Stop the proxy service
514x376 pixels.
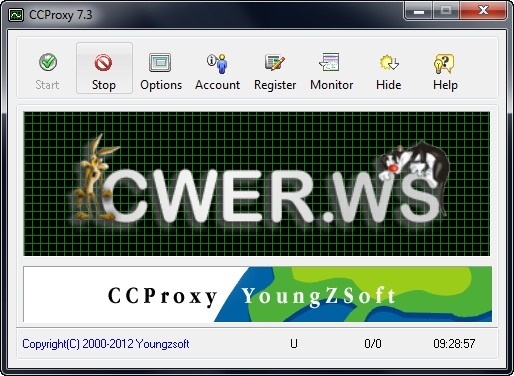click(104, 68)
